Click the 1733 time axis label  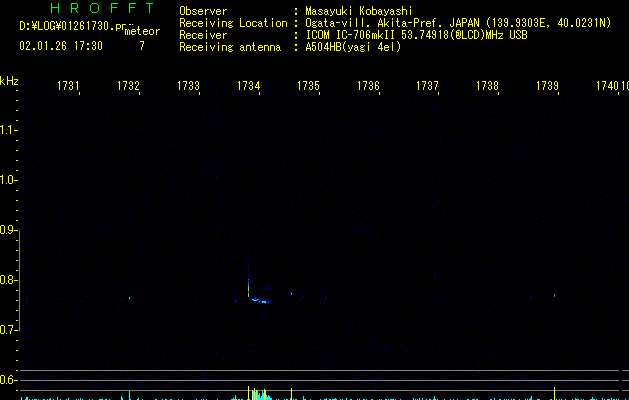click(x=188, y=86)
